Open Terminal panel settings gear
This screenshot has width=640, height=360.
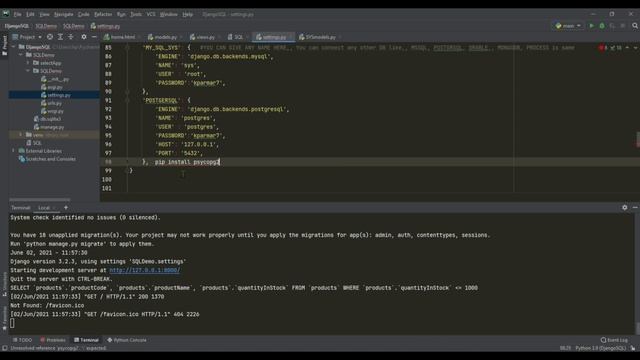624,208
